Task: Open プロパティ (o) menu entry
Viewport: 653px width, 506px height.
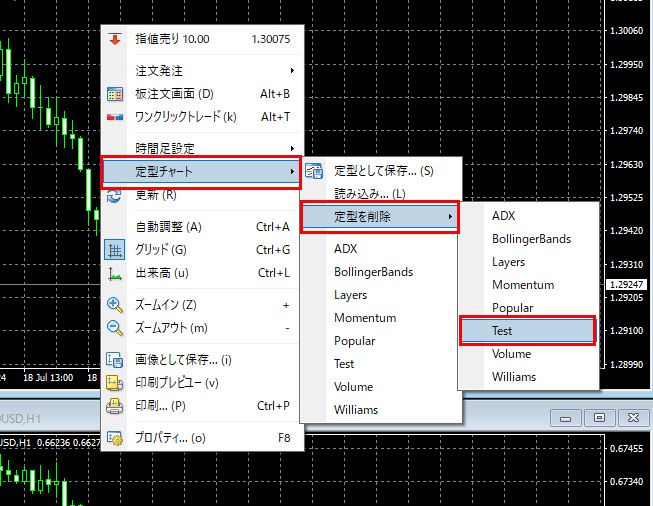Action: tap(202, 438)
